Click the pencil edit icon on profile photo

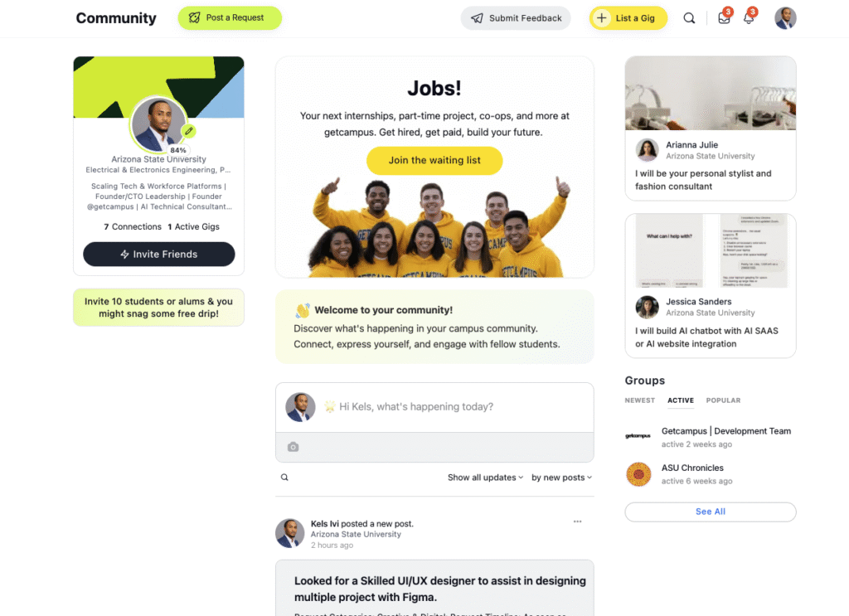(x=189, y=131)
